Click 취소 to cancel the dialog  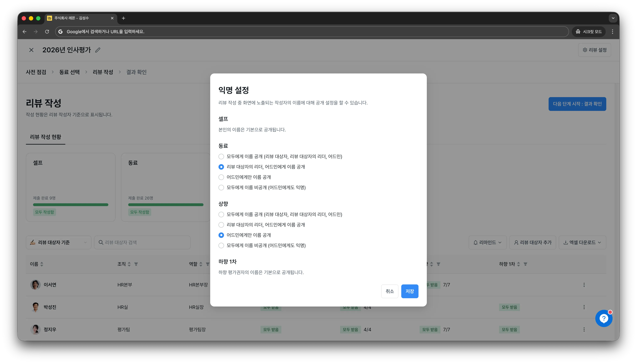tap(390, 291)
